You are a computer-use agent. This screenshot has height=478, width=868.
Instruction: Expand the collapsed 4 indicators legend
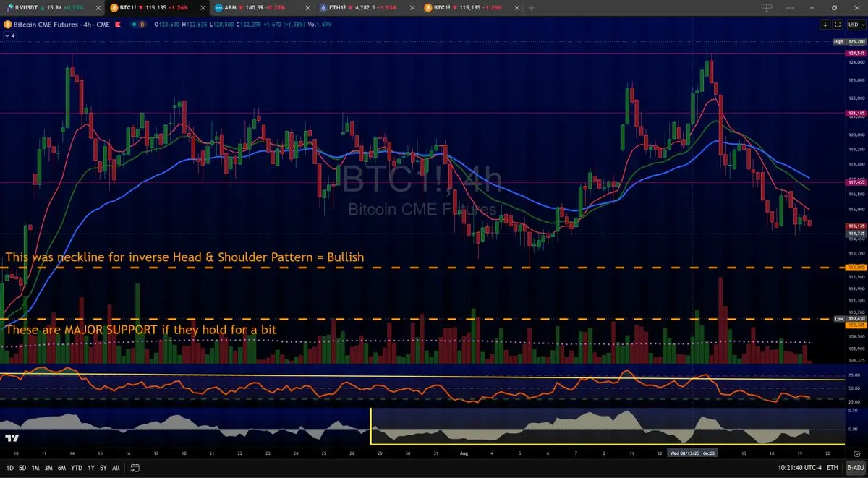pos(9,35)
